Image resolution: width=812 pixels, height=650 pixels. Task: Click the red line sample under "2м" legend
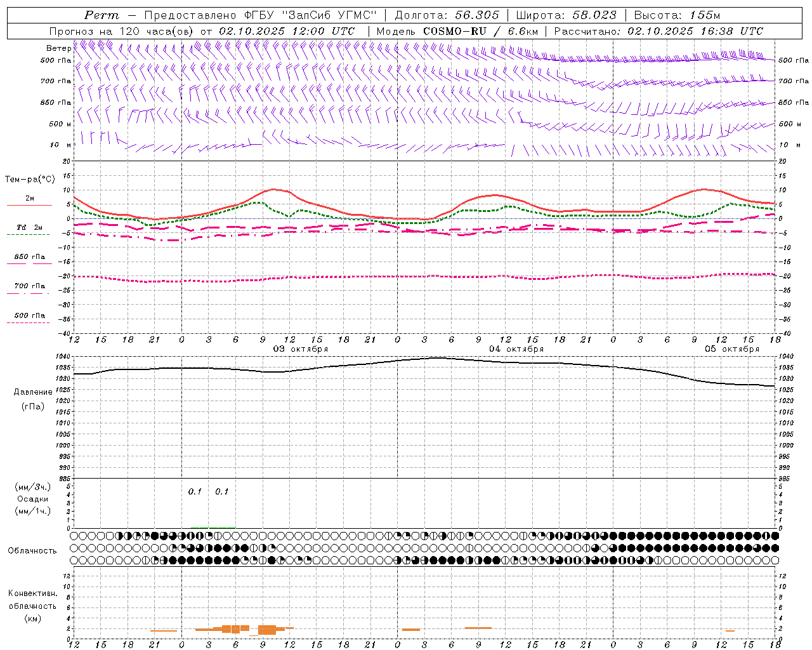29,205
